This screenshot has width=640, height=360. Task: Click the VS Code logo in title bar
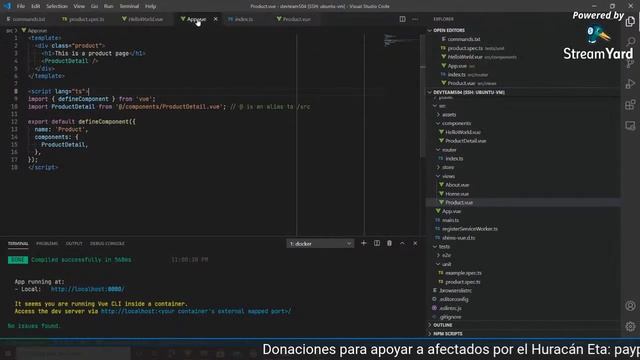7,6
